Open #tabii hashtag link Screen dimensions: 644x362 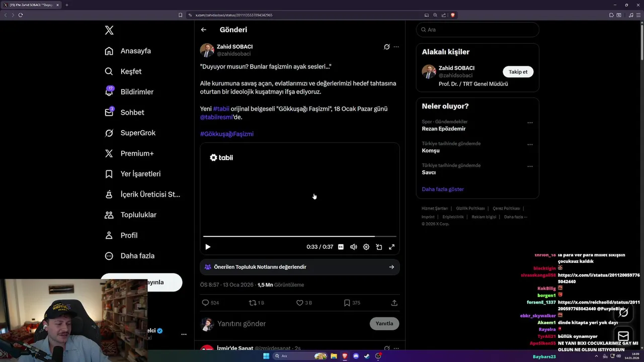tap(221, 109)
